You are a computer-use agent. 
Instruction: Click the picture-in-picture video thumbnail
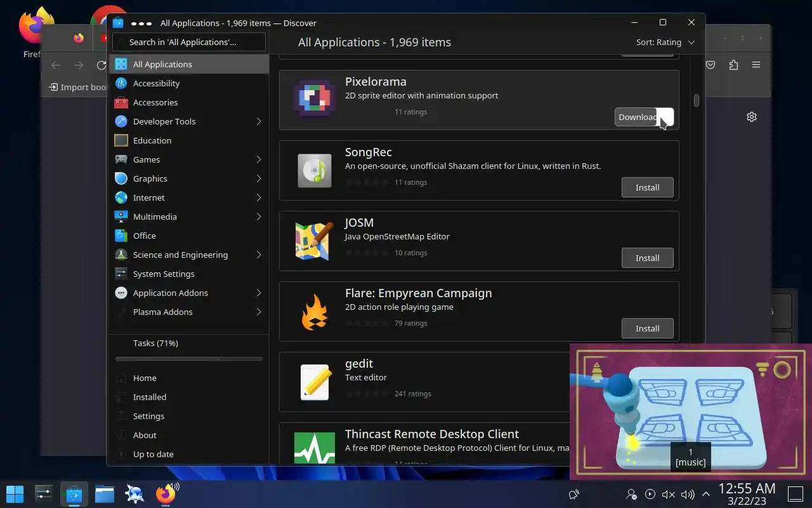[x=691, y=411]
